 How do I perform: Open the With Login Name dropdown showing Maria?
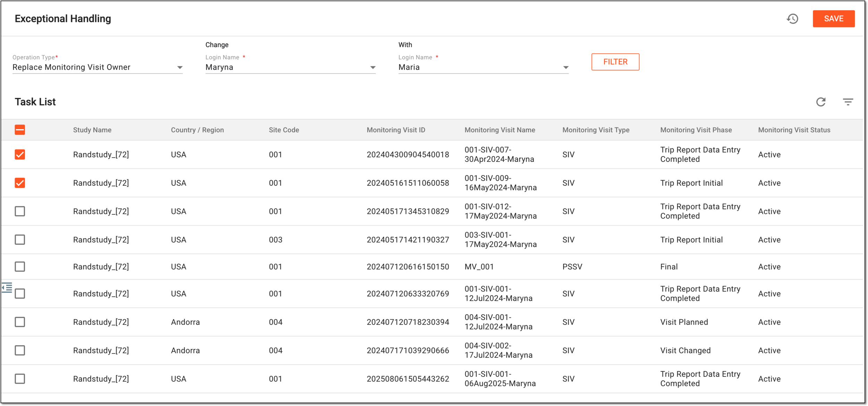point(484,67)
